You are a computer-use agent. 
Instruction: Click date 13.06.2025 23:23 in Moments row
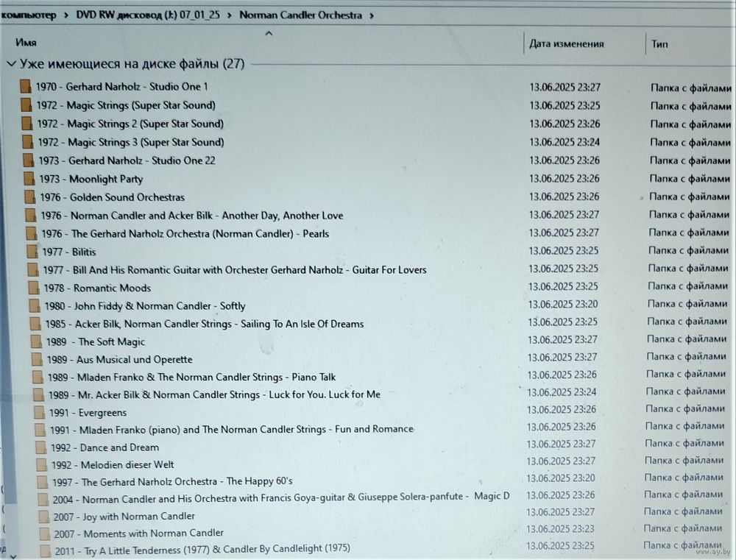(x=560, y=529)
